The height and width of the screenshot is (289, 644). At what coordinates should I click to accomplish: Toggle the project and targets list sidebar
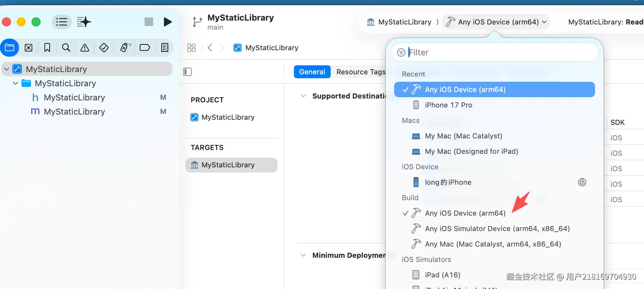click(187, 72)
